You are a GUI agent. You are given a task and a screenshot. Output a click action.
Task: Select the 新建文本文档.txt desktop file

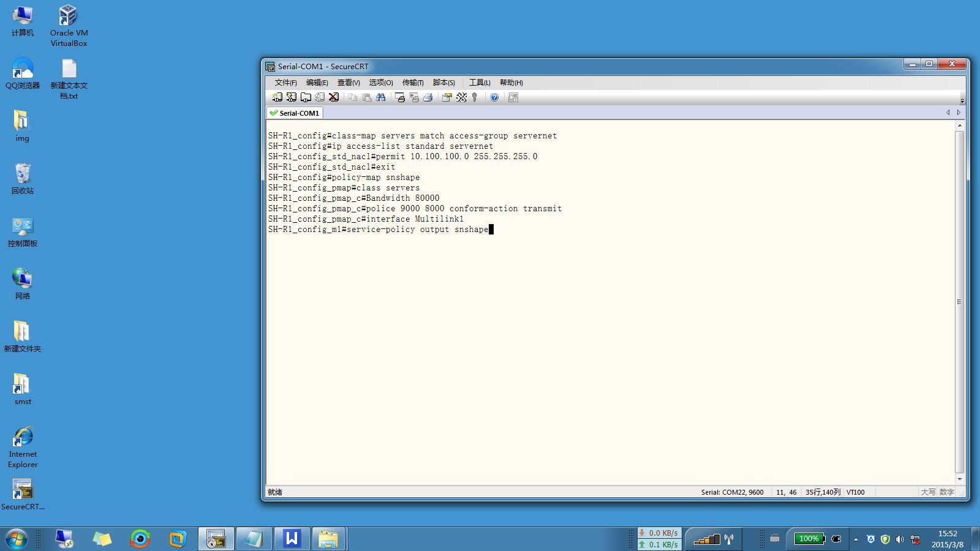[x=69, y=79]
